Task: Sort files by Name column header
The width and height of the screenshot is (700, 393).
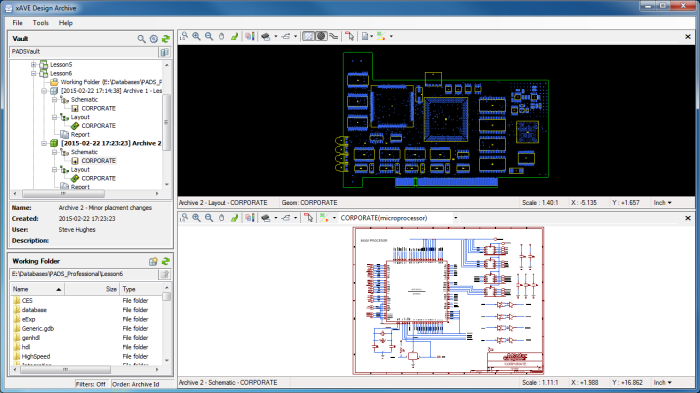Action: (38, 289)
